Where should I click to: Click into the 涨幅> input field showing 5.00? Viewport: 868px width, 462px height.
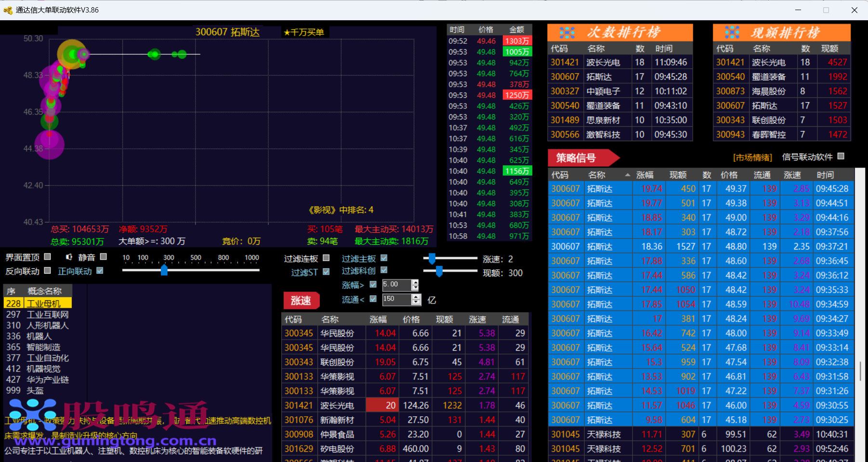coord(397,285)
